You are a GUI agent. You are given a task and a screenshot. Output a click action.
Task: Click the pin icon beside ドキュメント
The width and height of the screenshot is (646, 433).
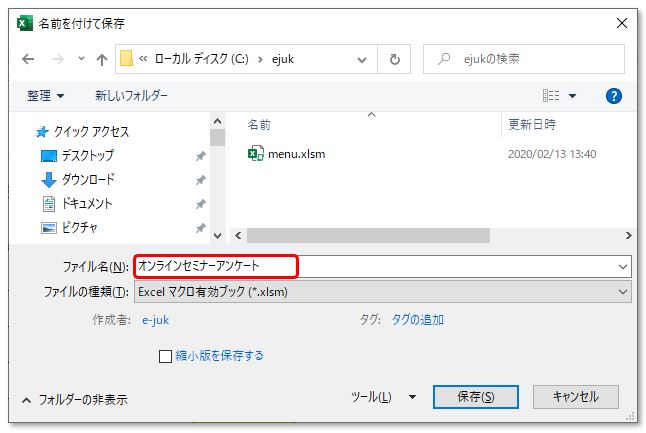click(200, 204)
